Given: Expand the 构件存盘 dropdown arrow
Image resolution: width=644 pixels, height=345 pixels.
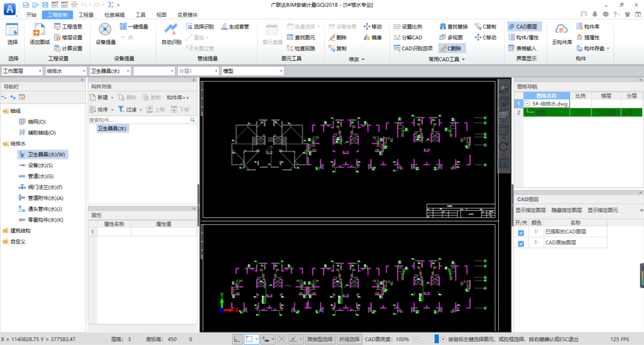Looking at the screenshot, I should pyautogui.click(x=608, y=49).
